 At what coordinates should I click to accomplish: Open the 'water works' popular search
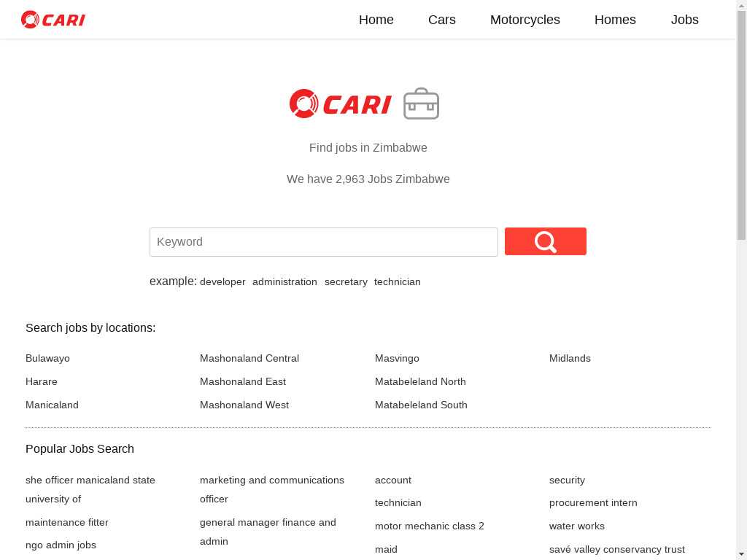pyautogui.click(x=576, y=526)
